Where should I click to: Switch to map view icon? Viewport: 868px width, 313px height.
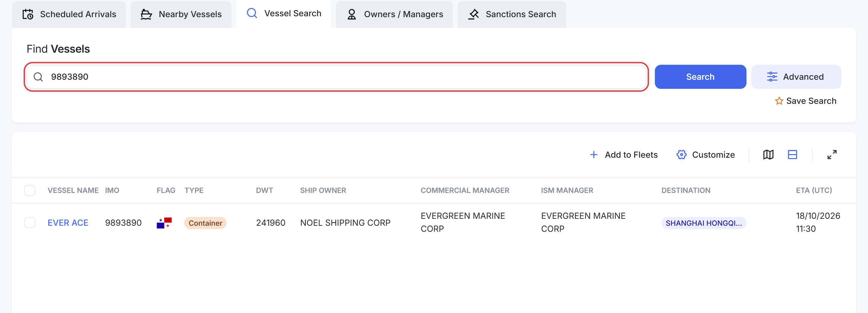[768, 155]
